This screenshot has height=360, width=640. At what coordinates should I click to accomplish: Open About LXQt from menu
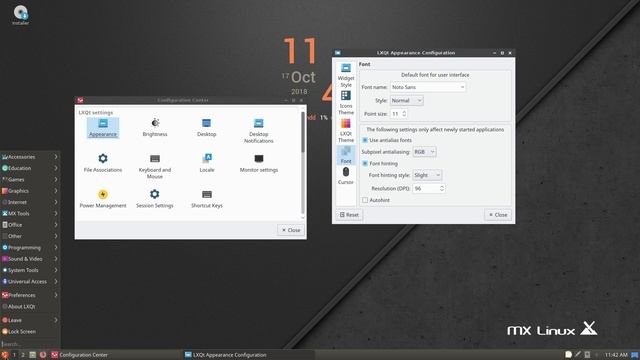[x=30, y=307]
